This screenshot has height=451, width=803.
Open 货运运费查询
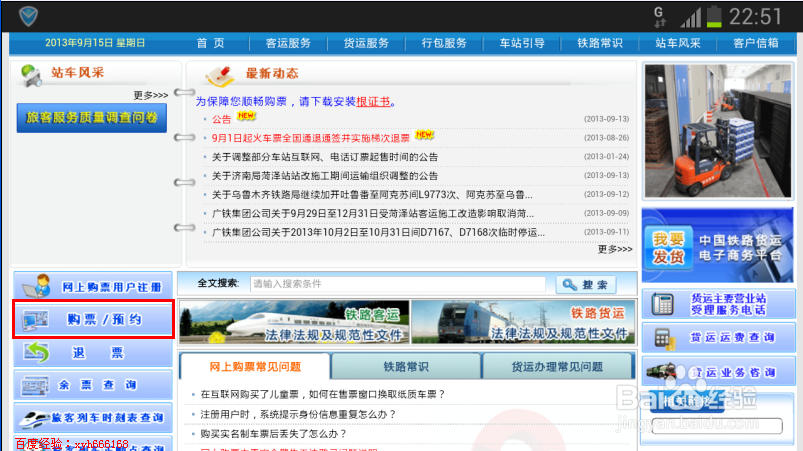click(x=718, y=337)
